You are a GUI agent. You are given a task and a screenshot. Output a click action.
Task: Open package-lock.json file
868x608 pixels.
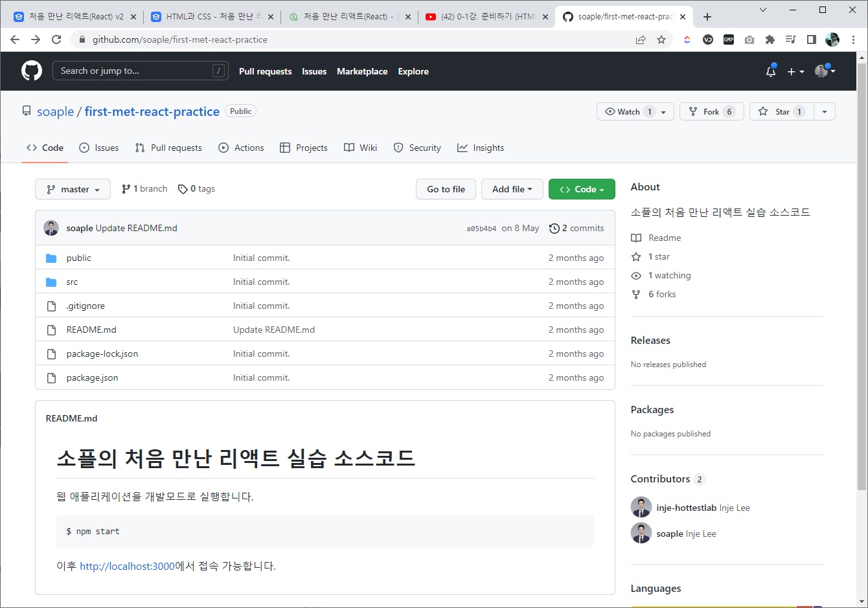click(x=102, y=354)
